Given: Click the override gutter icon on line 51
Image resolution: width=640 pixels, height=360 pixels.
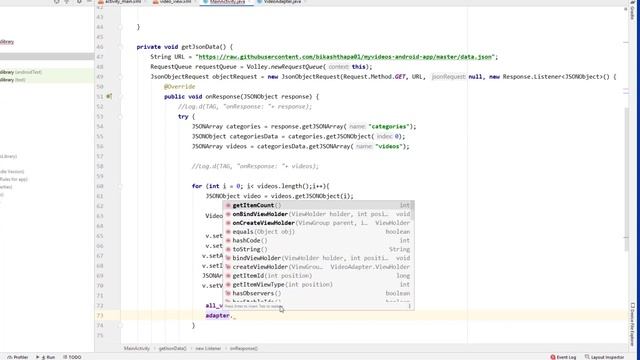Looking at the screenshot, I should coord(109,97).
